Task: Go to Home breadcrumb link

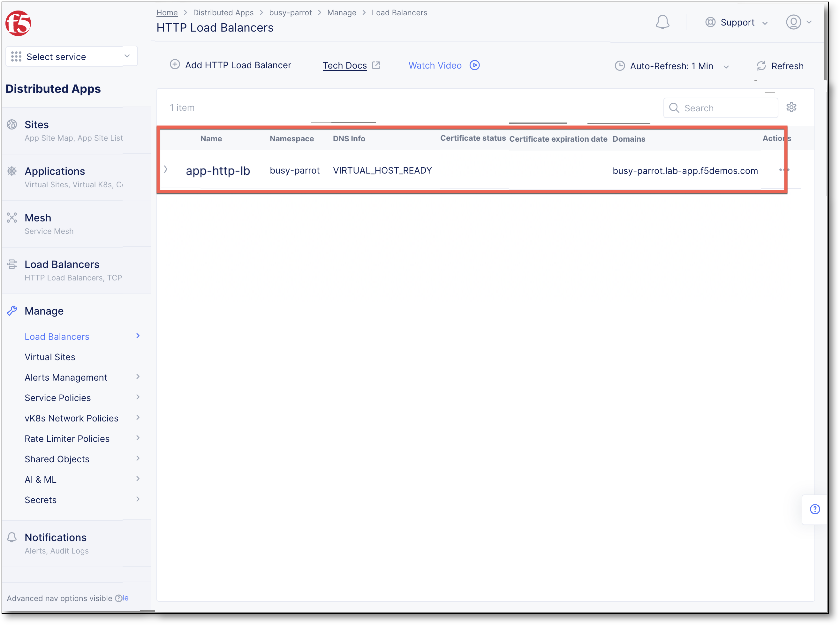Action: [167, 12]
